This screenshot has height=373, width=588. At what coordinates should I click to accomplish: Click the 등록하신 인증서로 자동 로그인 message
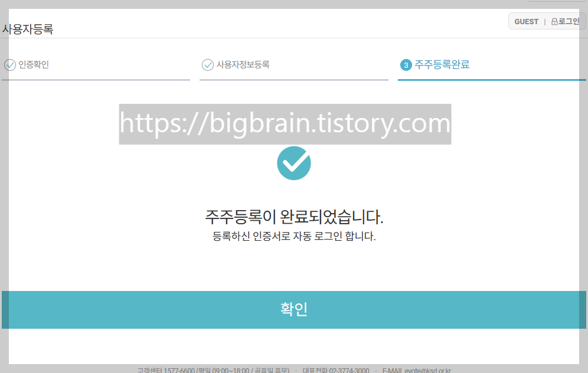(x=294, y=236)
